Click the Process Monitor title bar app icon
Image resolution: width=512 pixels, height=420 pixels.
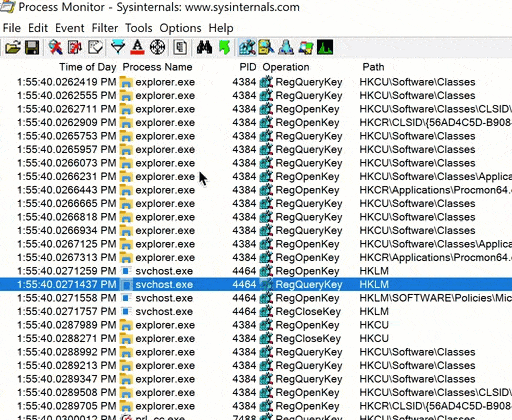tap(7, 6)
